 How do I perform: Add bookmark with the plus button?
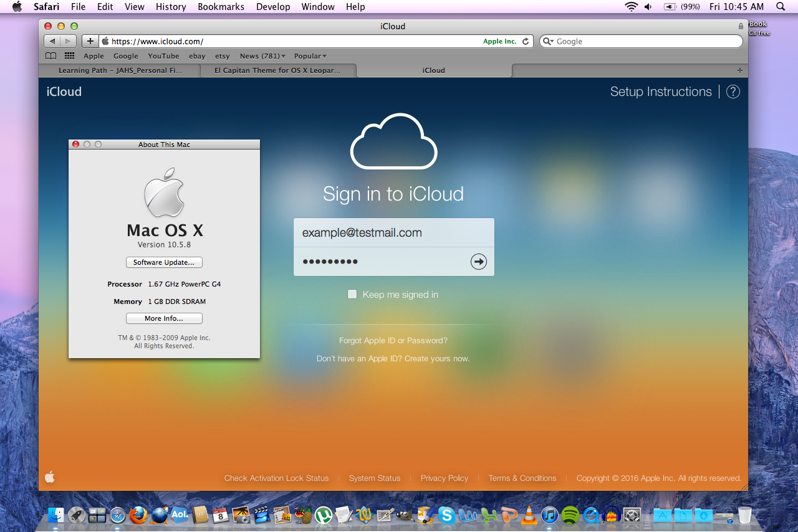click(90, 41)
